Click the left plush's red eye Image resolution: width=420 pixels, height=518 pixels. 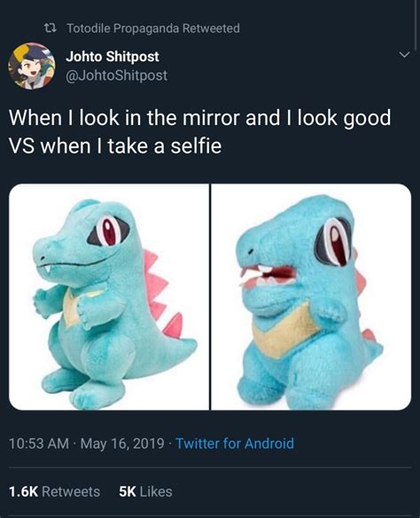109,231
